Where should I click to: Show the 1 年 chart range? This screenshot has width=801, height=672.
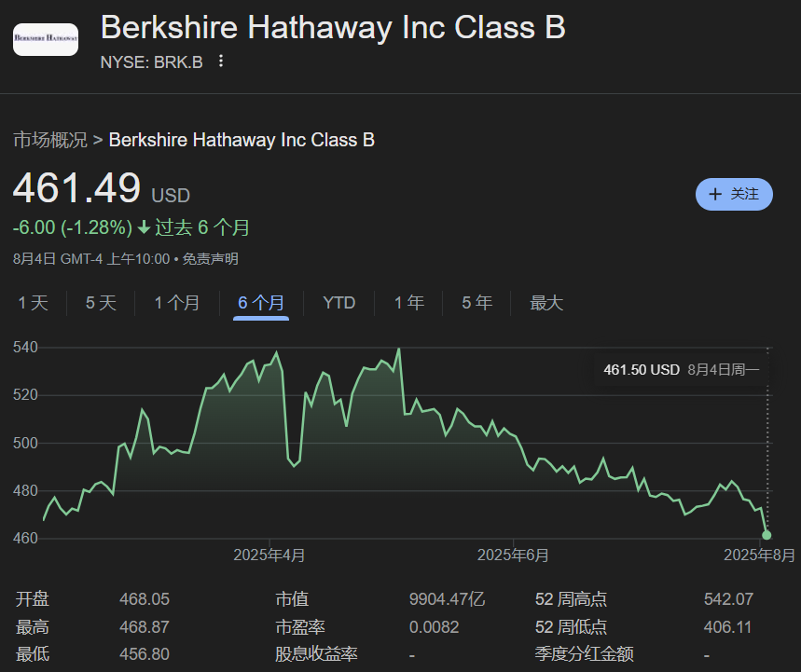click(408, 303)
